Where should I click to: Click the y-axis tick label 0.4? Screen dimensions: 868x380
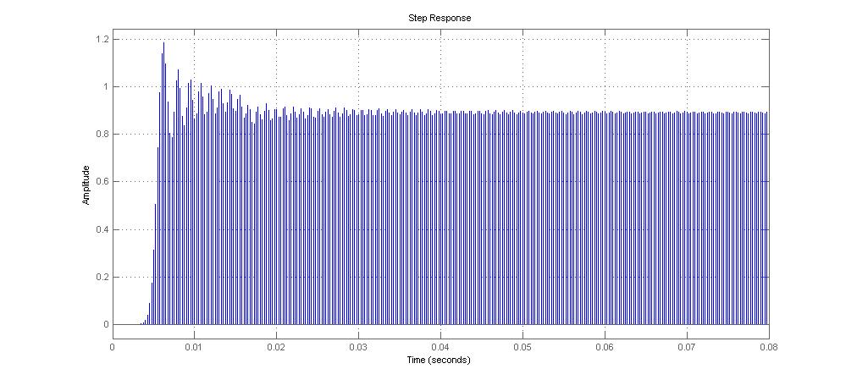pos(102,229)
